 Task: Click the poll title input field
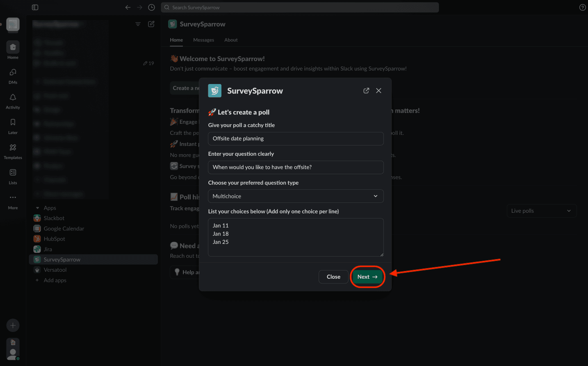(295, 139)
